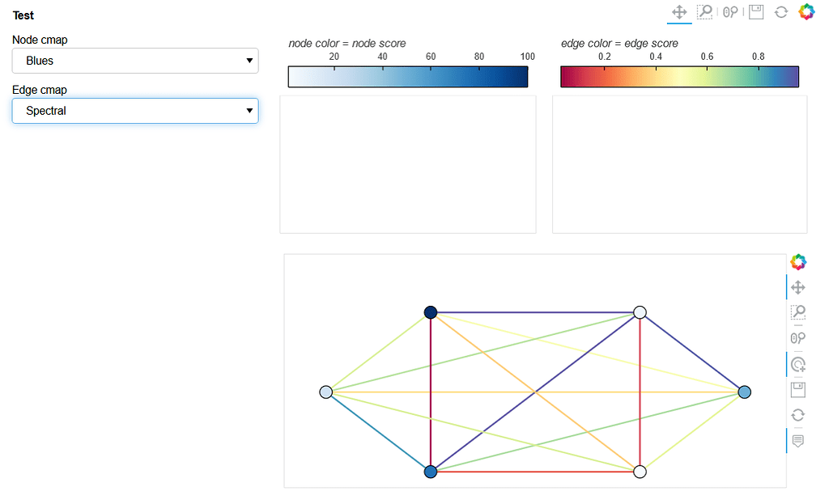829x504 pixels.
Task: Toggle Wheel Zoom on the graph toolbar
Action: tap(797, 337)
